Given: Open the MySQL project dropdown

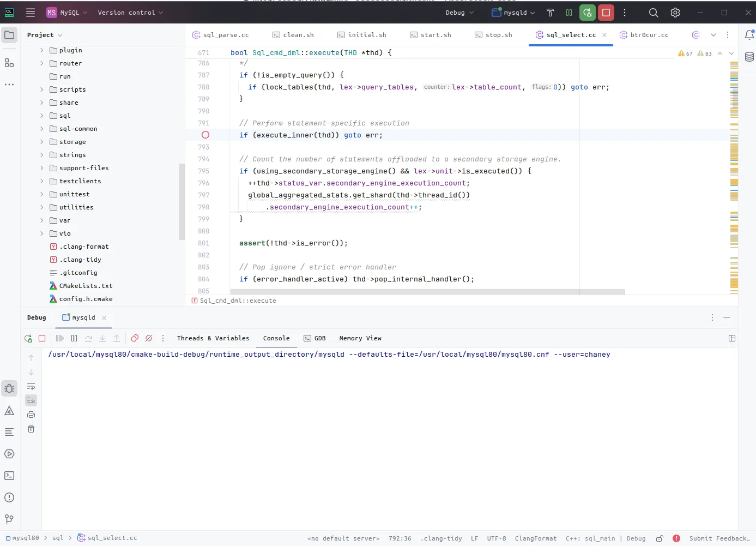Looking at the screenshot, I should 67,13.
